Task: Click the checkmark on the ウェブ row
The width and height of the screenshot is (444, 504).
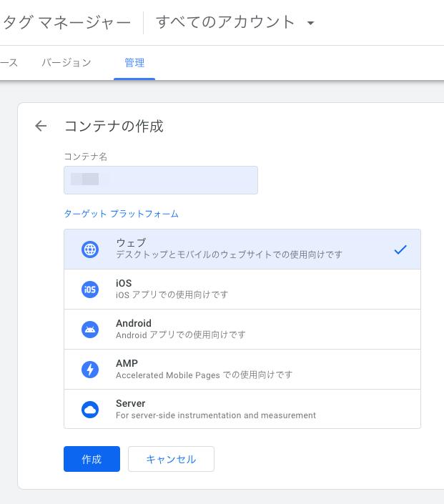Action: 400,249
